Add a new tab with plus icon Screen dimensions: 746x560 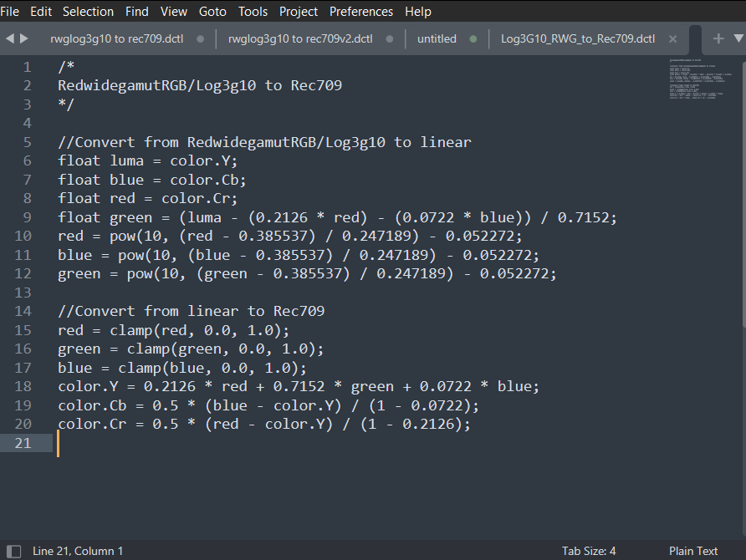pos(718,38)
